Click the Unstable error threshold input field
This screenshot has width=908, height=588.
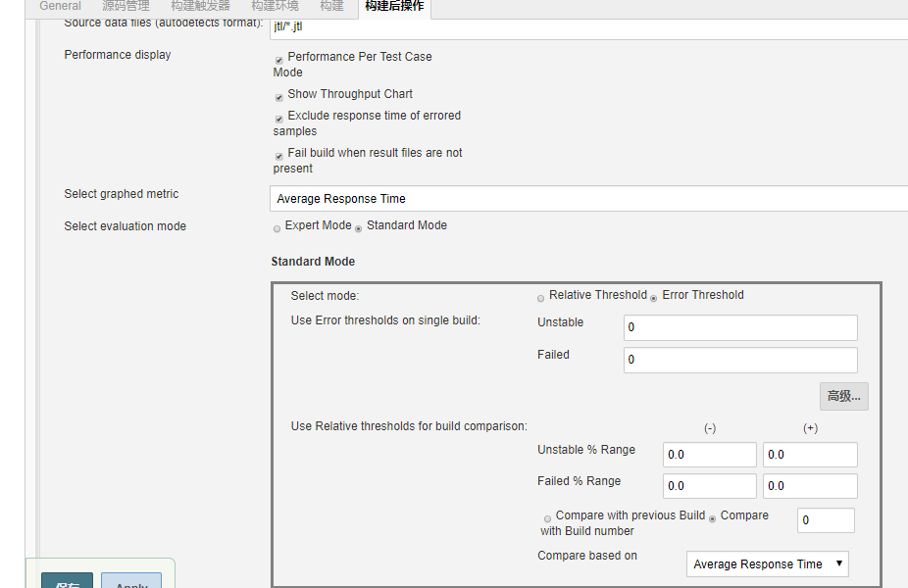pyautogui.click(x=739, y=327)
